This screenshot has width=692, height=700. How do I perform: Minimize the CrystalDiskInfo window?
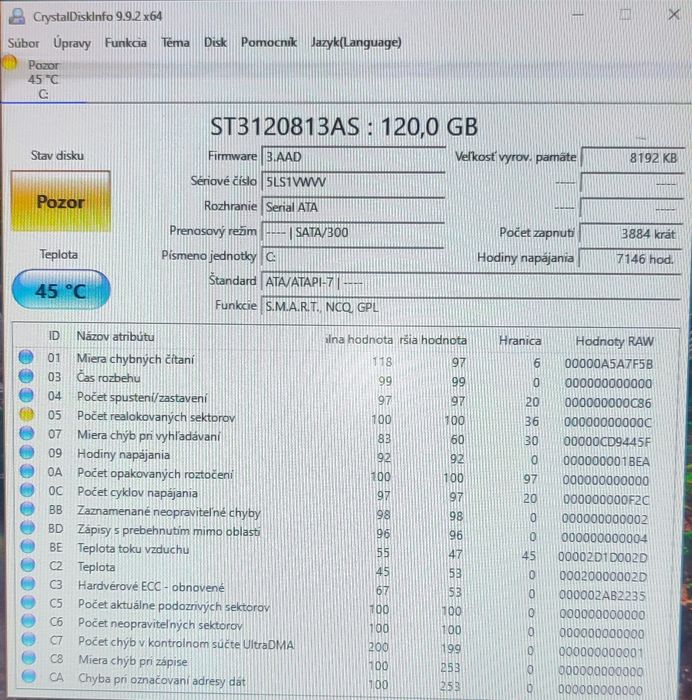click(x=578, y=15)
